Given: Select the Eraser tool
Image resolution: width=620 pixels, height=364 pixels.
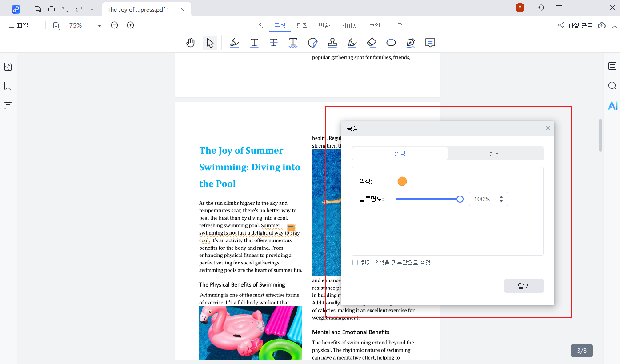Looking at the screenshot, I should 372,43.
